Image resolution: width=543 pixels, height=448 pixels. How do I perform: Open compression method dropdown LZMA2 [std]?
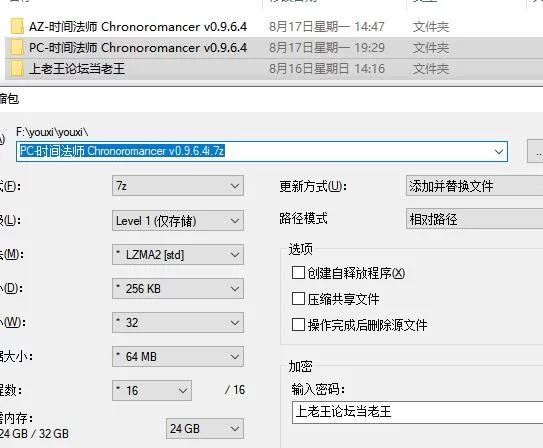click(178, 255)
